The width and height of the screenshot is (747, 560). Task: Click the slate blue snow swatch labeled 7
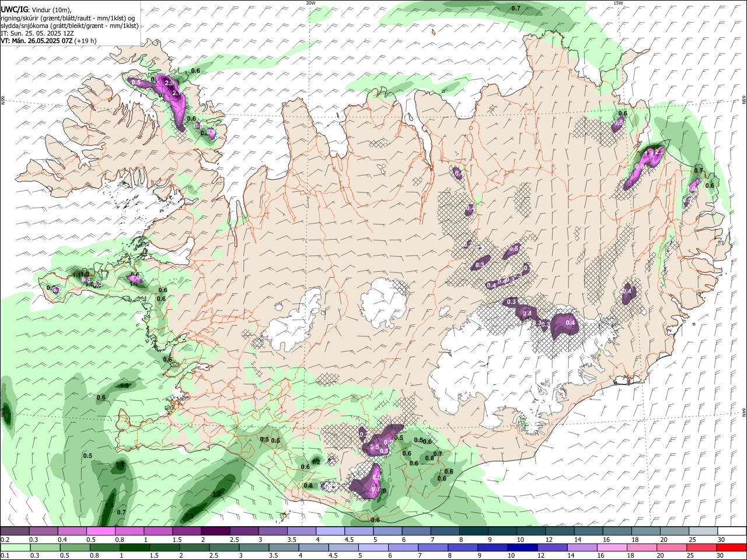click(x=445, y=531)
